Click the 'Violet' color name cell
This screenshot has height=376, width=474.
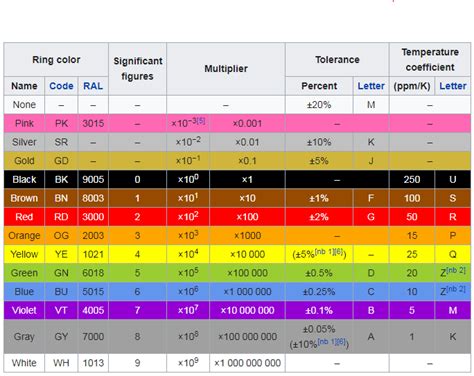[24, 310]
